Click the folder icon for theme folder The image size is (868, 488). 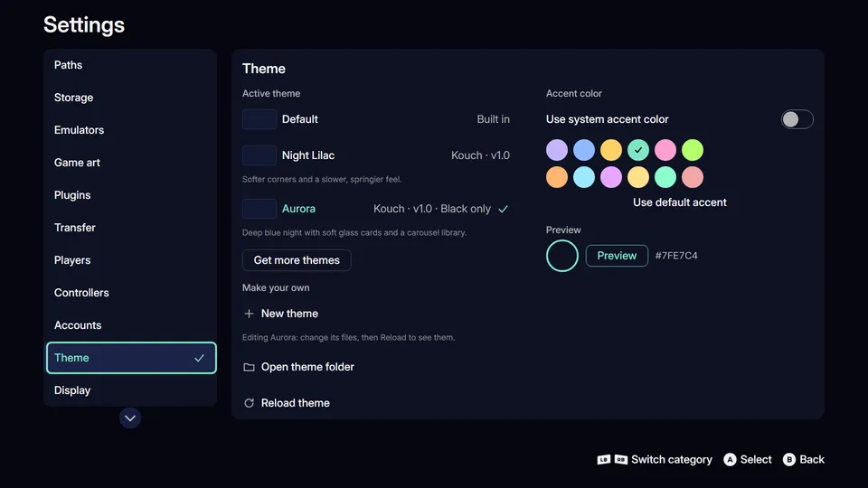click(x=250, y=368)
